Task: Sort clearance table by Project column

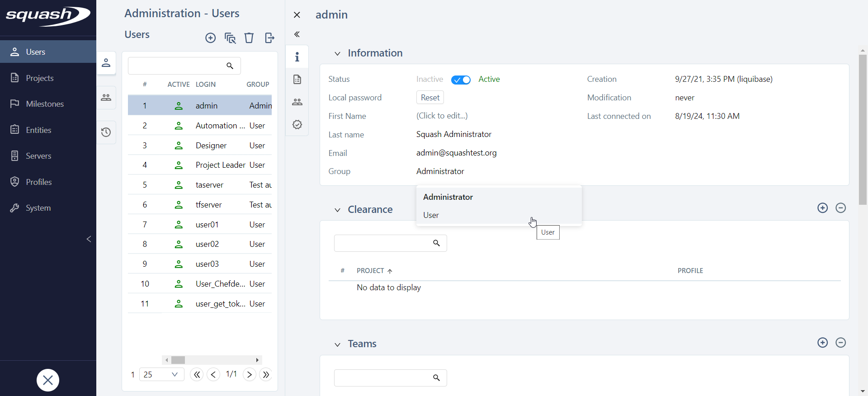Action: (370, 271)
